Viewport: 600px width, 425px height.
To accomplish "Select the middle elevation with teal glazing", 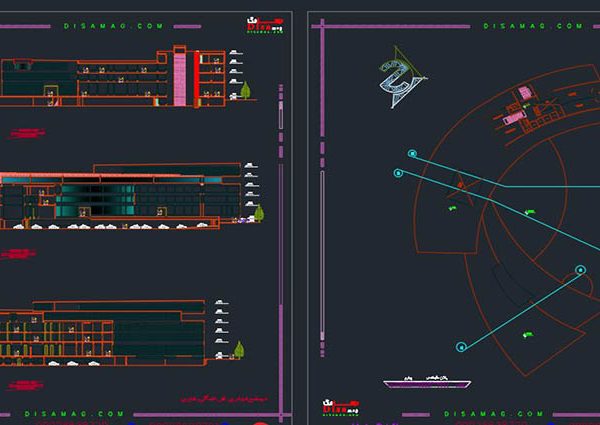I will [x=120, y=198].
